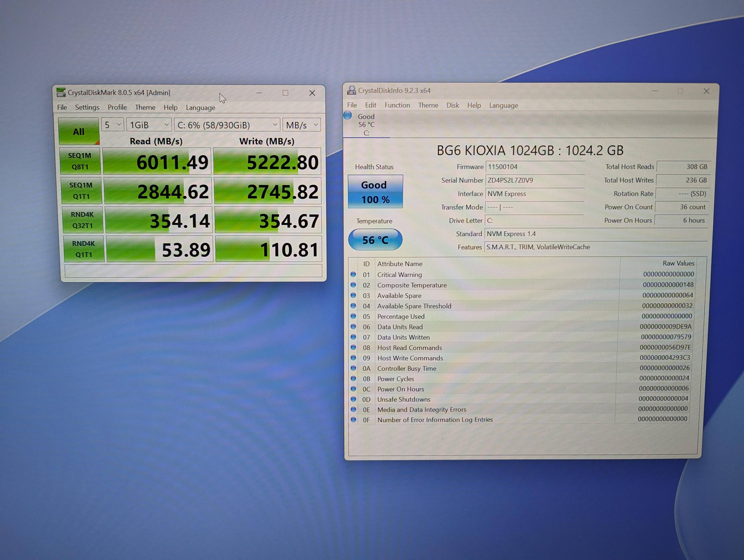This screenshot has width=744, height=560.
Task: Click the Unsafe Shutdowns status dot
Action: (353, 399)
